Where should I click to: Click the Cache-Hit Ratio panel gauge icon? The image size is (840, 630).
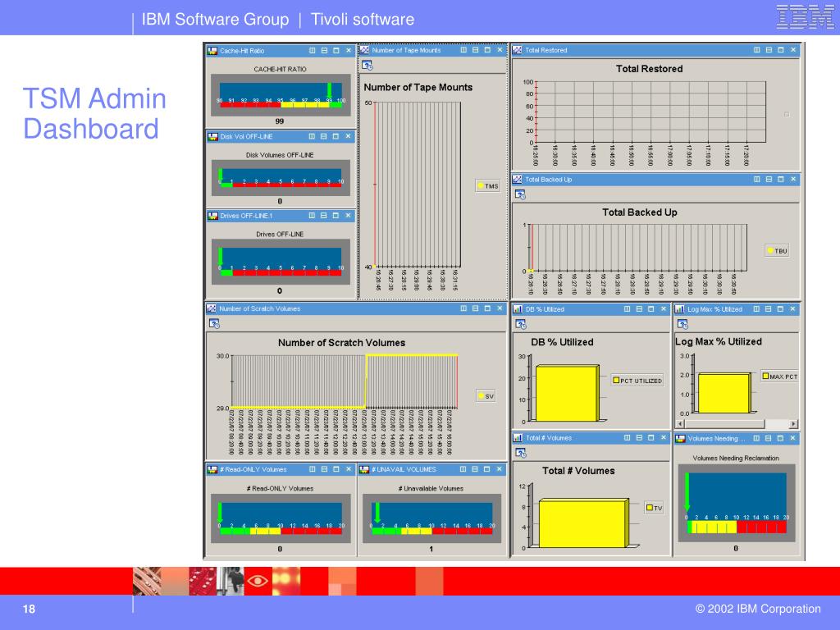212,51
